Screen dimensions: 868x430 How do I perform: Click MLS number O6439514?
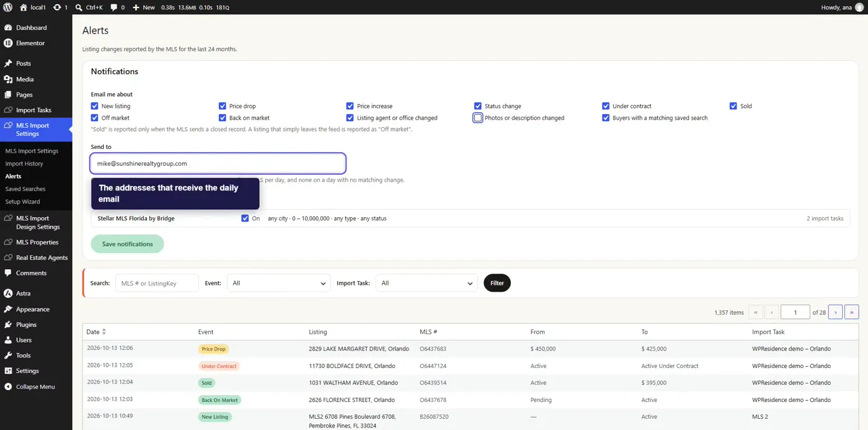433,383
